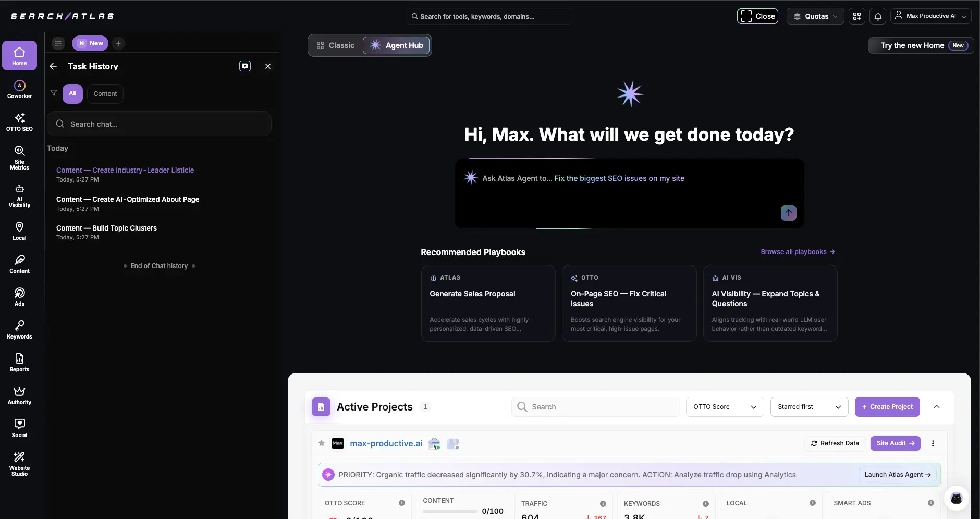
Task: Click Launch Atlas Agent button
Action: (x=898, y=475)
